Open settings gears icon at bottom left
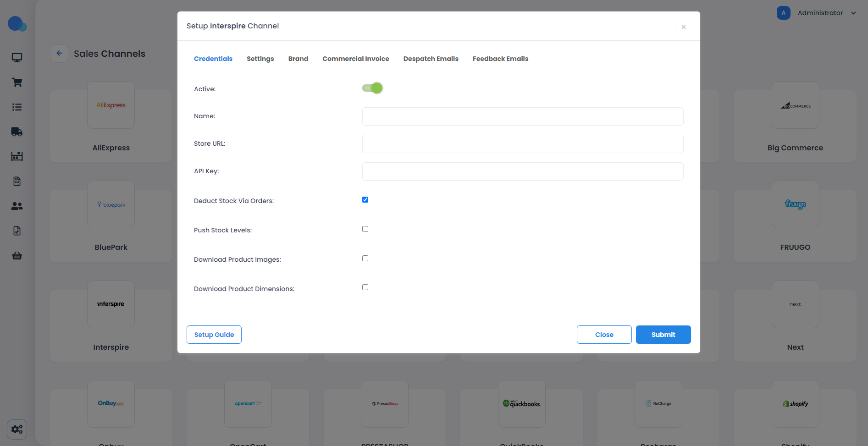Screen dimensions: 868x446 pyautogui.click(x=17, y=429)
